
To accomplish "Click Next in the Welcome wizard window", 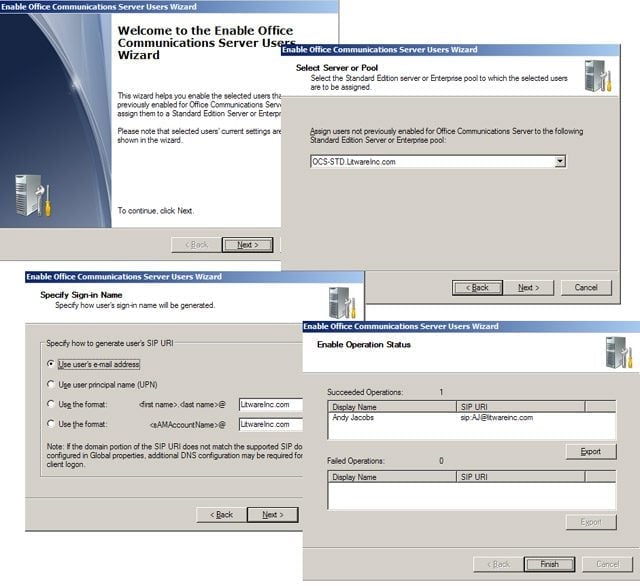I will click(x=247, y=245).
